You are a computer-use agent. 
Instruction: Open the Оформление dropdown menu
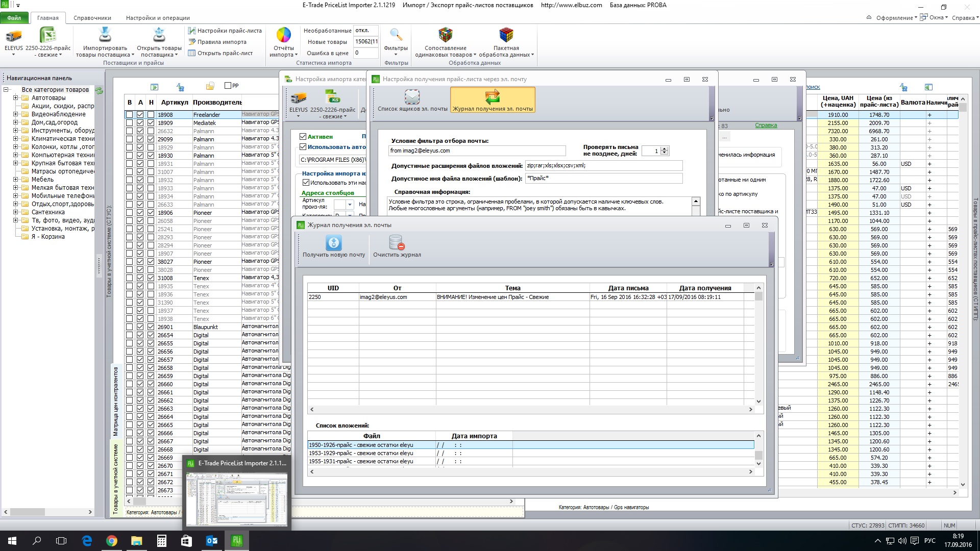[x=897, y=18]
